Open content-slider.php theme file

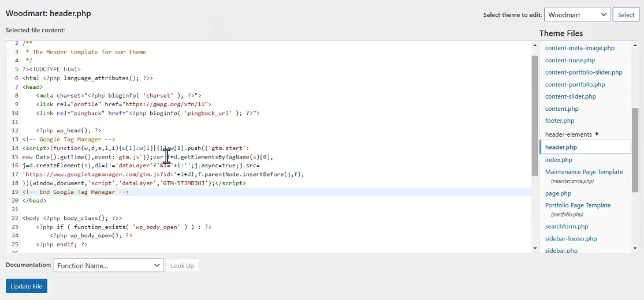point(570,96)
